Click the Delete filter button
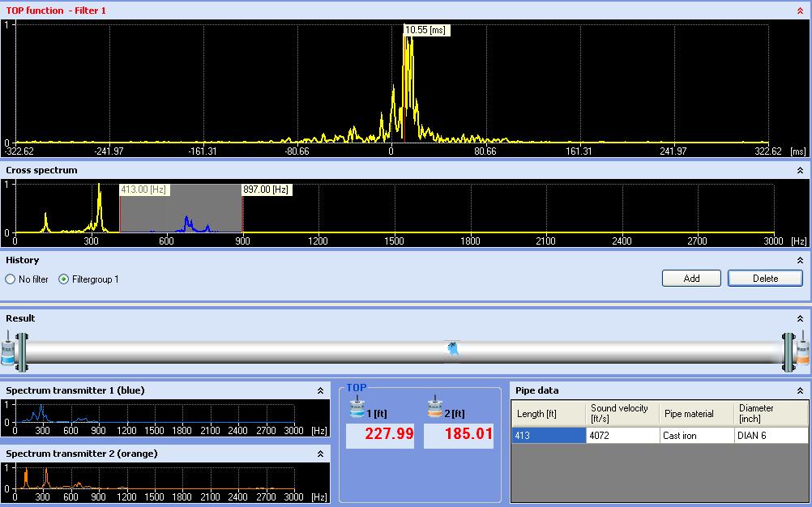This screenshot has width=812, height=507. pos(765,279)
